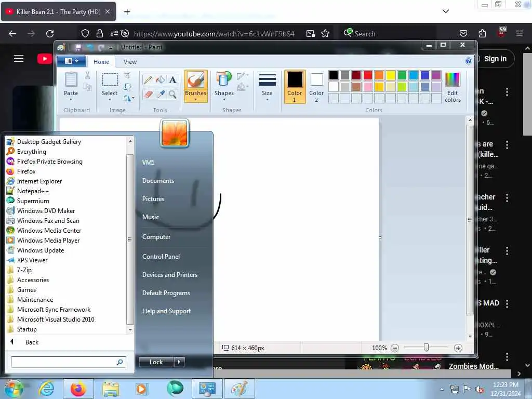Viewport: 532px width, 399px height.
Task: Click the Crop icon in Image group
Action: point(127,75)
